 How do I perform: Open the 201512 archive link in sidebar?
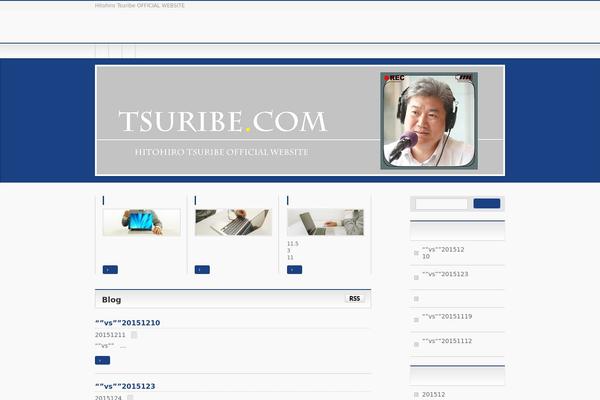(x=433, y=394)
